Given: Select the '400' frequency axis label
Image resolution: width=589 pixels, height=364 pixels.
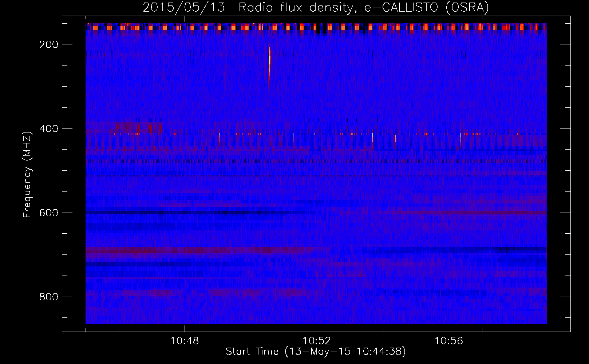Looking at the screenshot, I should 49,128.
